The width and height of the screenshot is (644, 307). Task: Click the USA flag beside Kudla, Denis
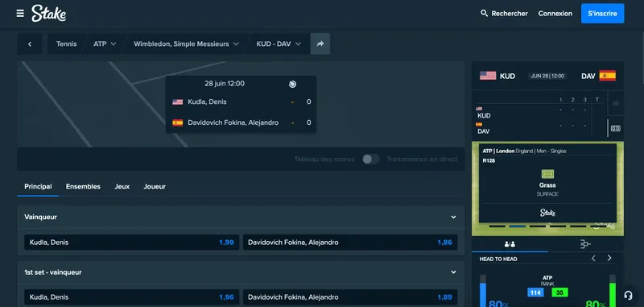177,102
